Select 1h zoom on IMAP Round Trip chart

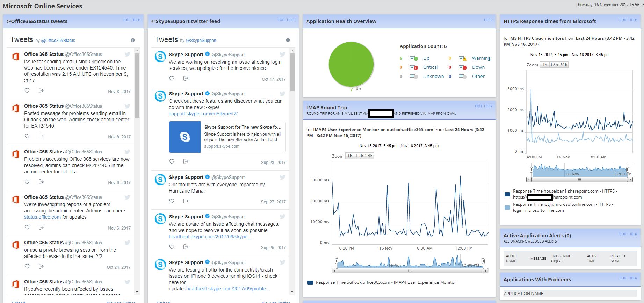point(350,156)
